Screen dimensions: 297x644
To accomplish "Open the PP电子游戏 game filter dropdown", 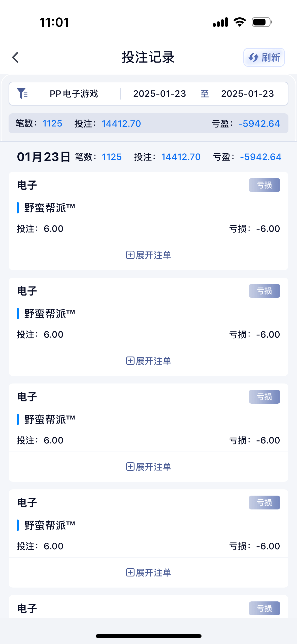I will pos(74,94).
